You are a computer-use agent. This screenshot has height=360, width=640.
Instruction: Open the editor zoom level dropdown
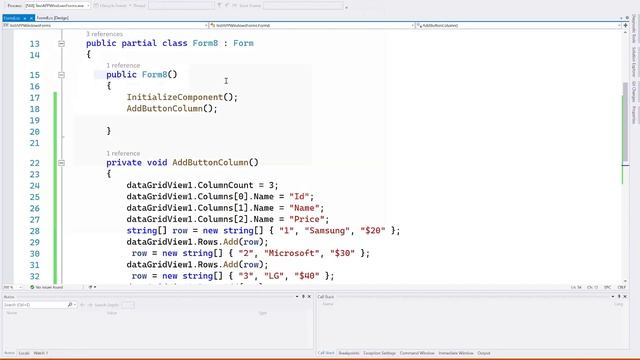click(12, 287)
